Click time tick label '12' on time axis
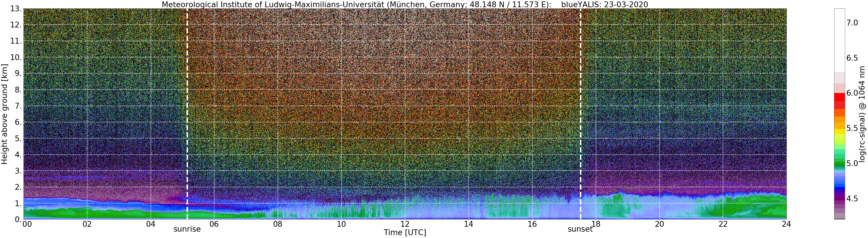This screenshot has height=238, width=868. pyautogui.click(x=405, y=224)
